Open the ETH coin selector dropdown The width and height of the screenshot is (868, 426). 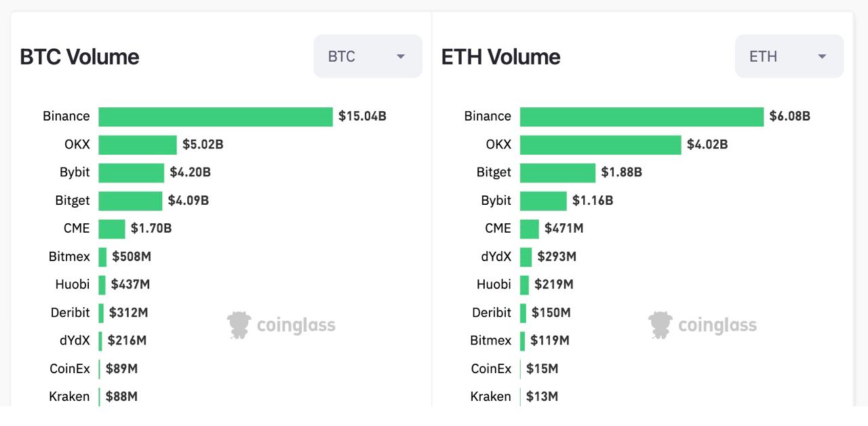click(x=789, y=56)
